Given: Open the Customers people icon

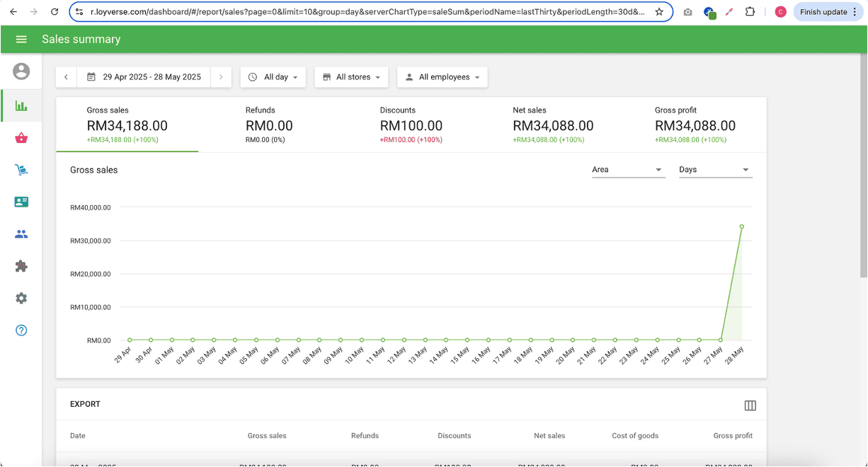Looking at the screenshot, I should pyautogui.click(x=21, y=234).
